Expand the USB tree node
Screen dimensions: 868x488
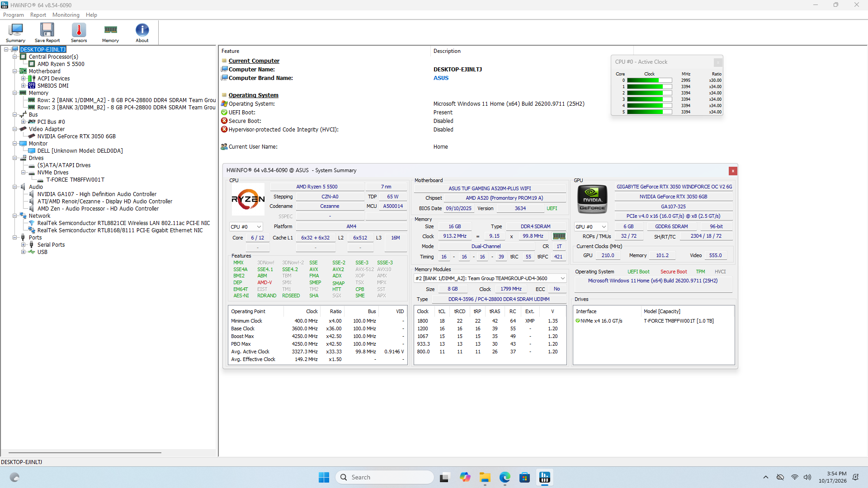click(x=24, y=252)
